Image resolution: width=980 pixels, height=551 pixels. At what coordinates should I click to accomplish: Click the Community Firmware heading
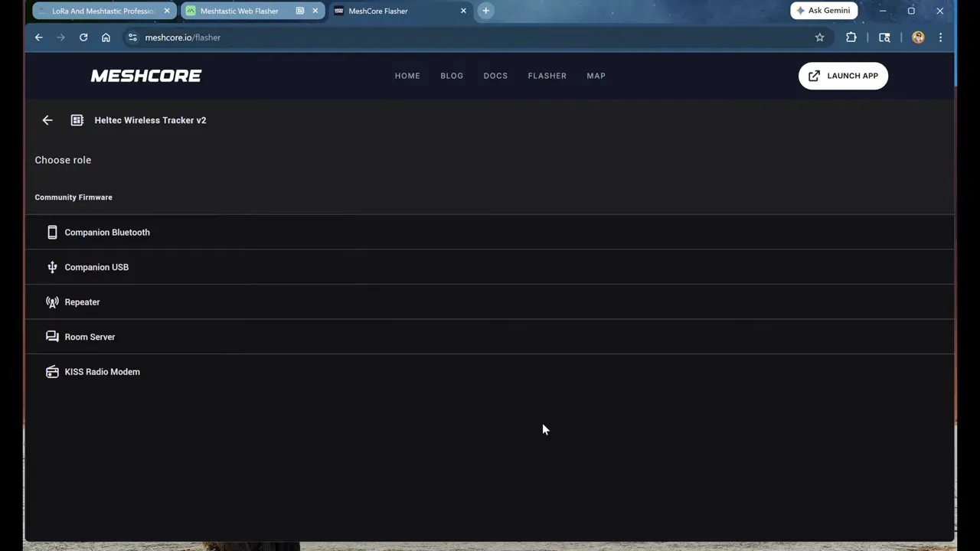[73, 197]
